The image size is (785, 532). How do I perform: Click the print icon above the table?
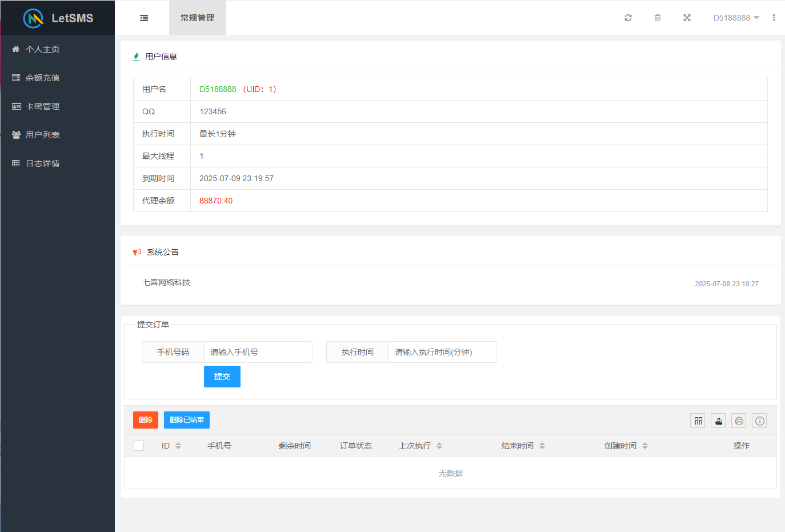739,421
